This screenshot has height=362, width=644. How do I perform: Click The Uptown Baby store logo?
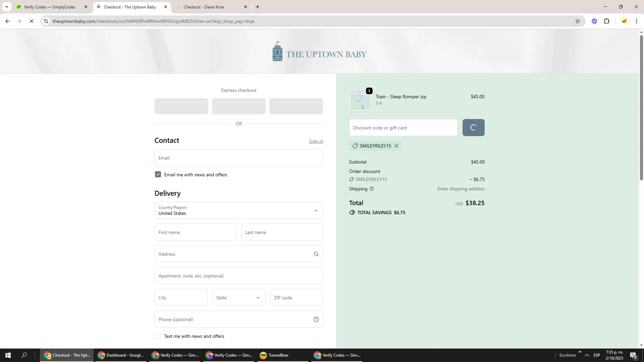click(319, 52)
